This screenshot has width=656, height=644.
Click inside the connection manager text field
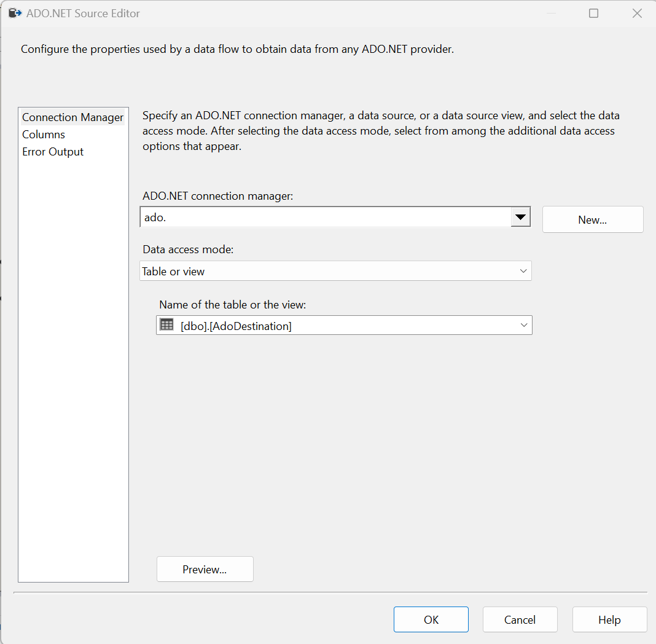[307, 217]
